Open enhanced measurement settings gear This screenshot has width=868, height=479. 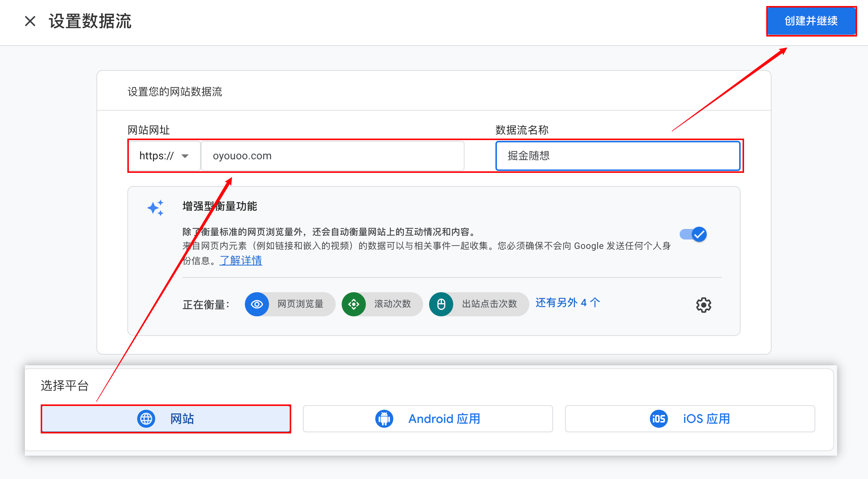pyautogui.click(x=703, y=305)
